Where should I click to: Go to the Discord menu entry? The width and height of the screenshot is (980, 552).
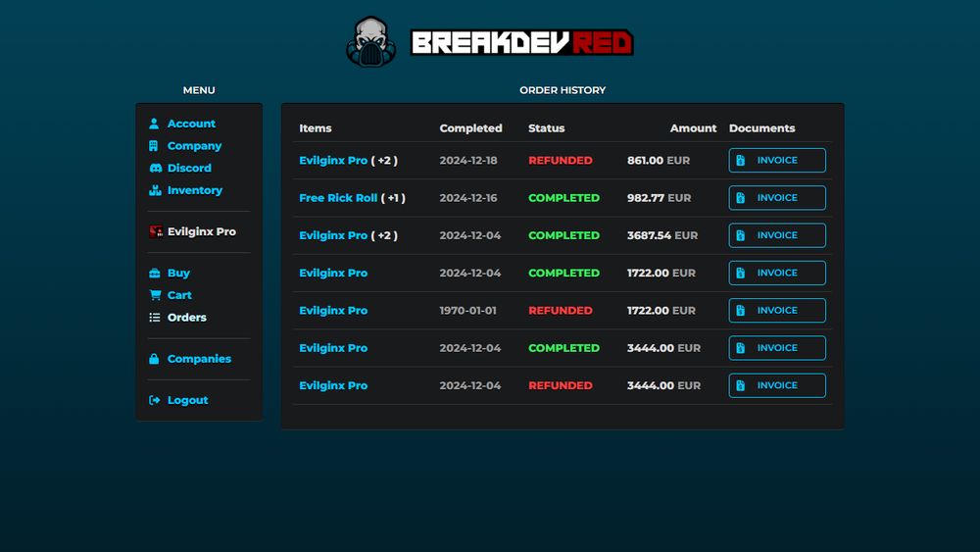[x=189, y=169]
